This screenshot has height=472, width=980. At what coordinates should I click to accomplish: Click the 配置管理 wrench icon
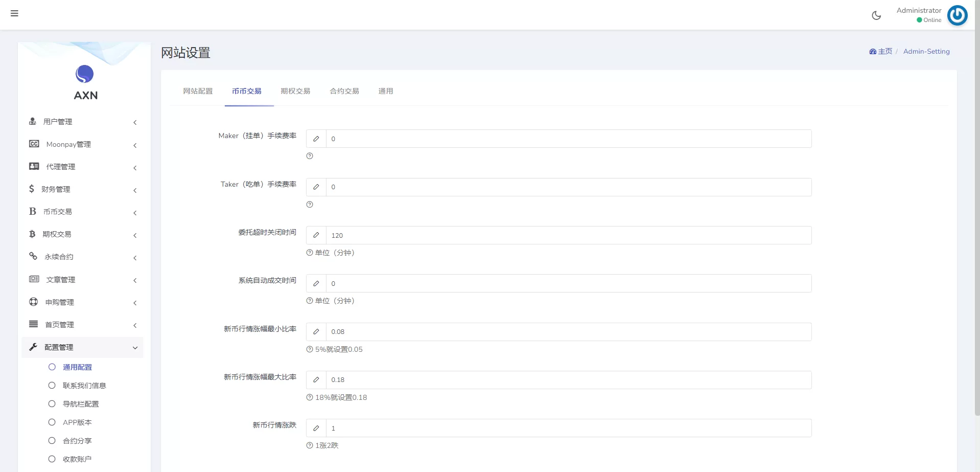tap(33, 347)
